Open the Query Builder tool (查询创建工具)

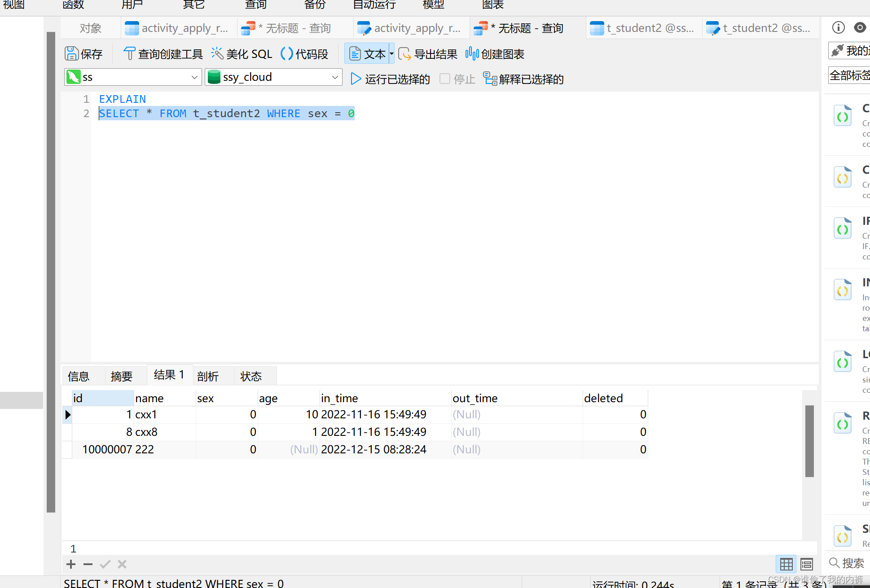click(163, 54)
